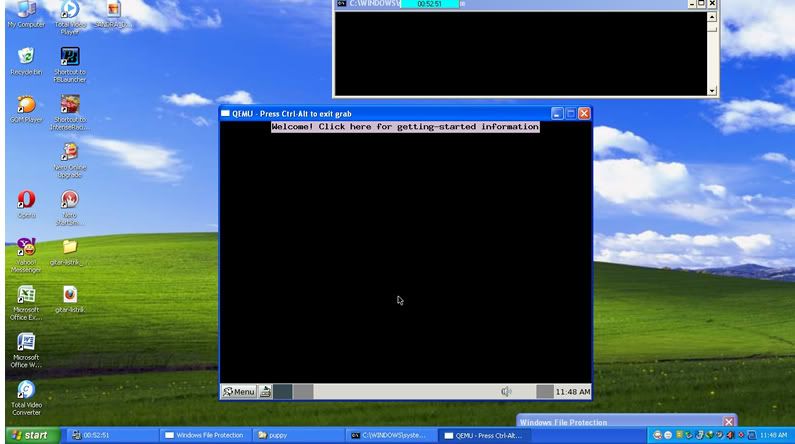This screenshot has height=444, width=795.
Task: Open the gitar-listrik folder icon
Action: [69, 252]
